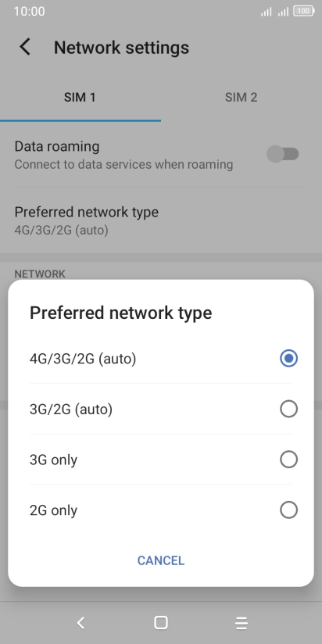Tap the back arrow beside Network settings

pos(25,47)
